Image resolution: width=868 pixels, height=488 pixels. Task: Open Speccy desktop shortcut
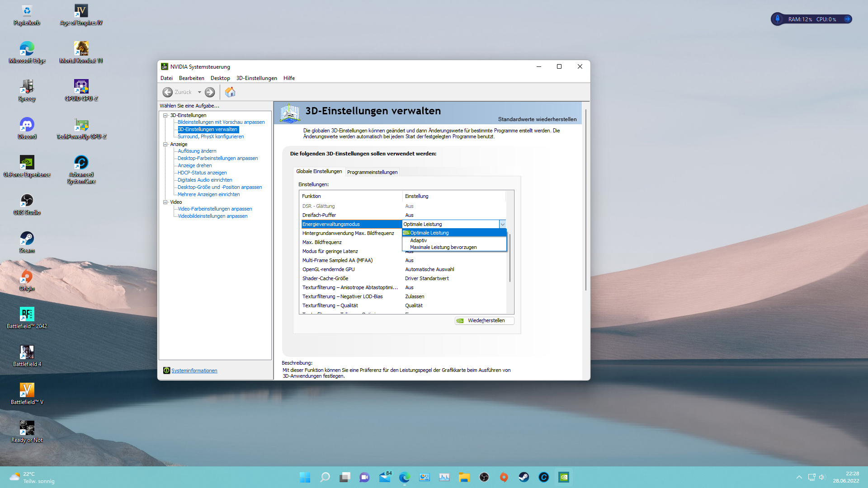pos(27,91)
